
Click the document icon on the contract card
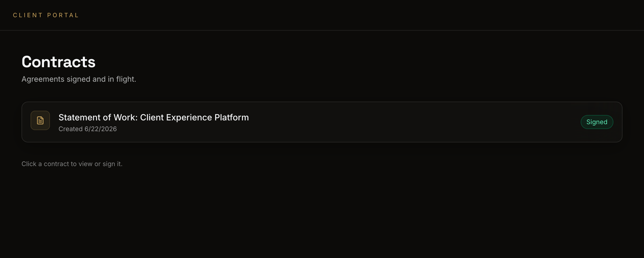(40, 120)
